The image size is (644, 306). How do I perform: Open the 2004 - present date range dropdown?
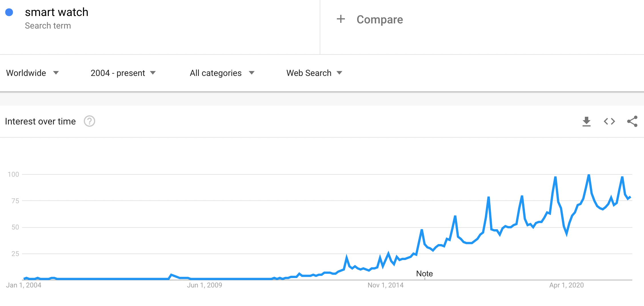pyautogui.click(x=123, y=73)
